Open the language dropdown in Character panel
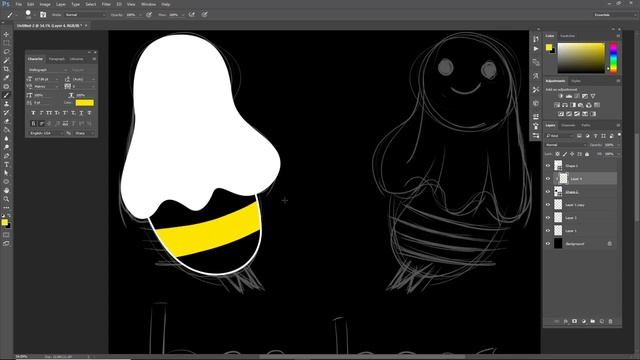 pyautogui.click(x=46, y=133)
